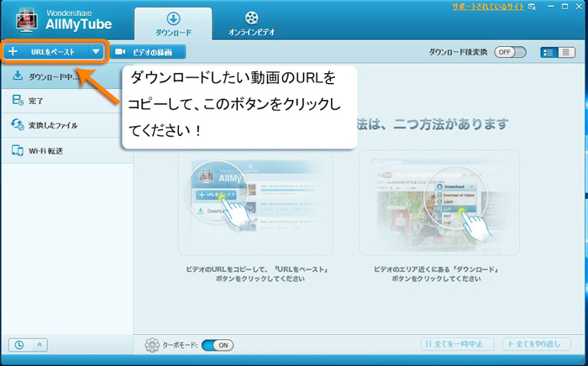Open the オンラインビデオ tab
Image resolution: width=588 pixels, height=366 pixels.
[252, 24]
